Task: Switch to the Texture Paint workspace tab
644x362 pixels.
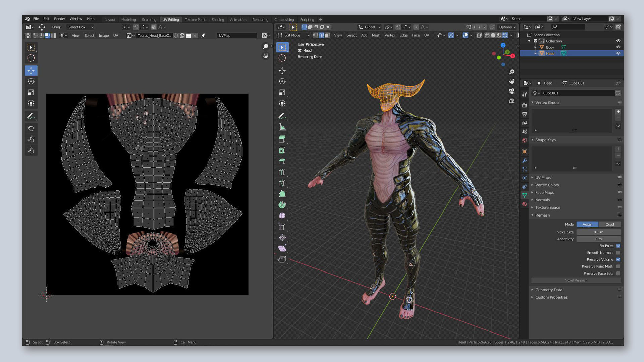Action: coord(195,20)
